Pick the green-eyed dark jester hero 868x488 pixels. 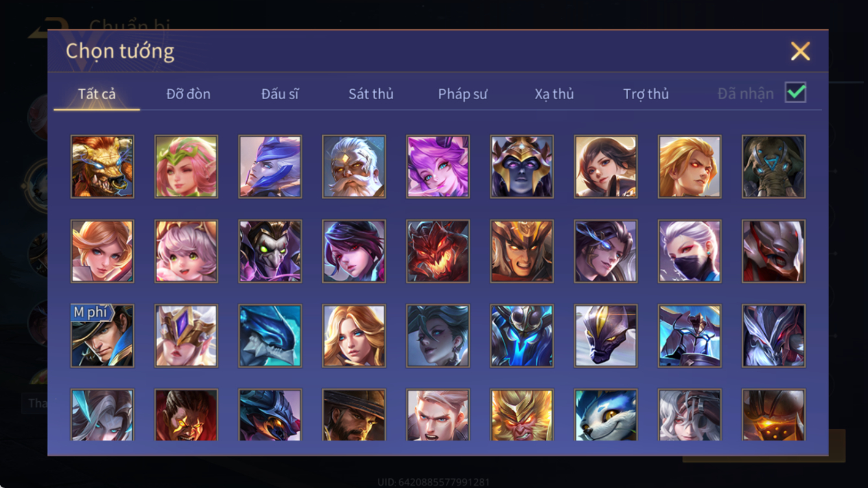[x=270, y=251]
